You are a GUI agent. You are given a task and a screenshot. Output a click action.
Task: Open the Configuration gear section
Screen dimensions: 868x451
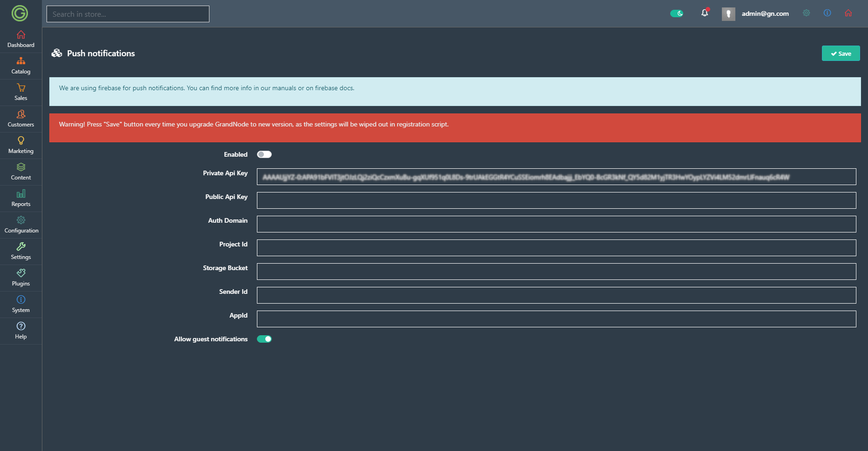click(x=21, y=225)
